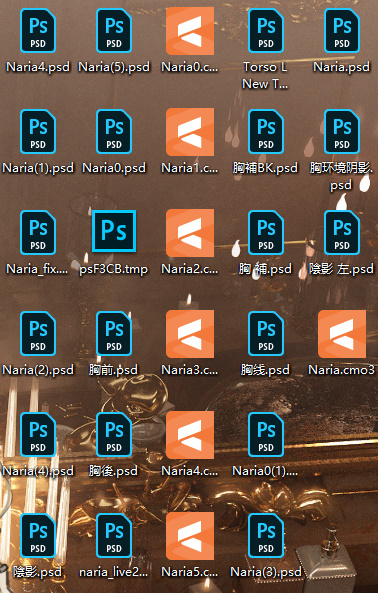Select the naria_live2... PSD file
The height and width of the screenshot is (593, 378).
coord(114,536)
